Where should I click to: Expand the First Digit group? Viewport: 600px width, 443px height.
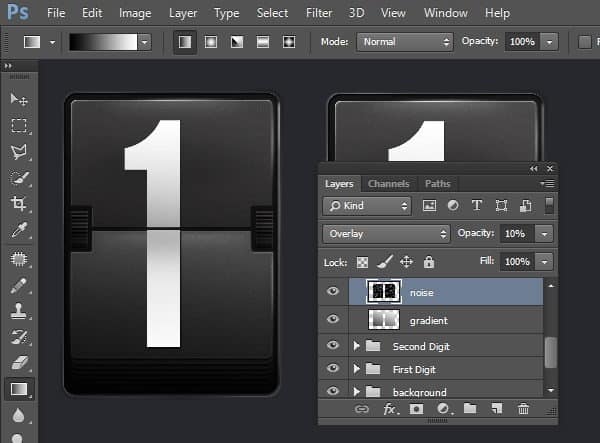coord(357,370)
